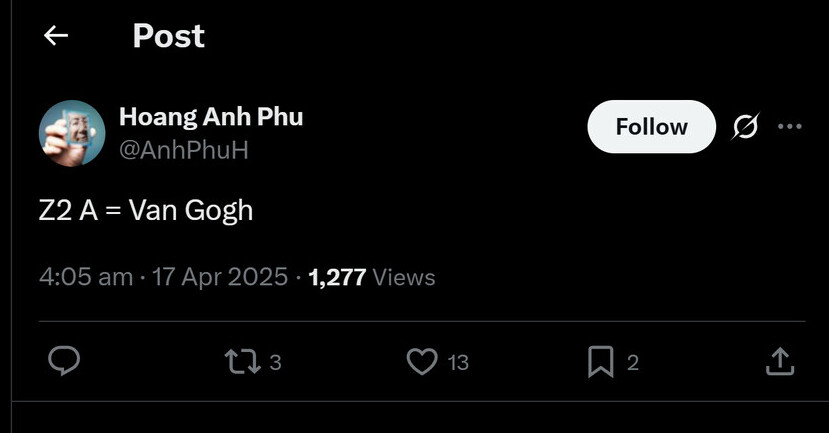Show the repost count of 3

(275, 362)
